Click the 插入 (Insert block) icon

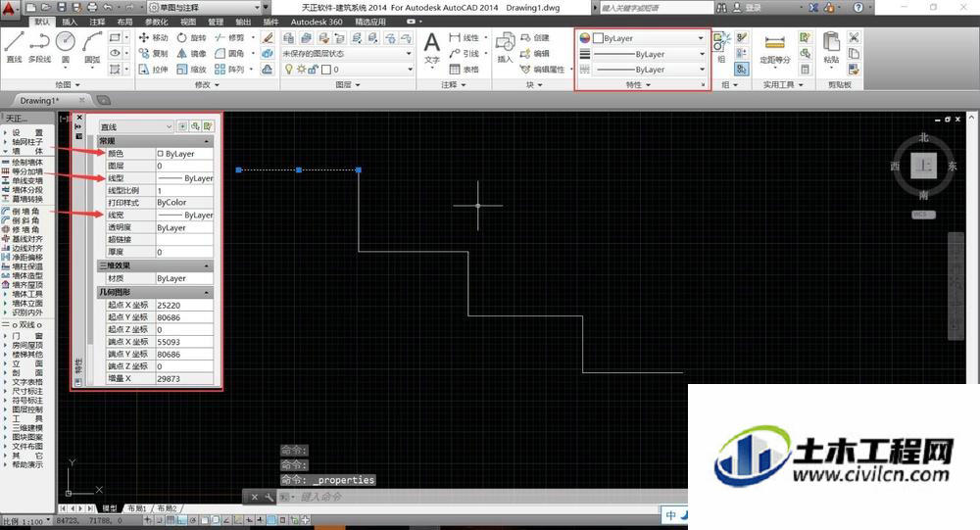click(505, 48)
